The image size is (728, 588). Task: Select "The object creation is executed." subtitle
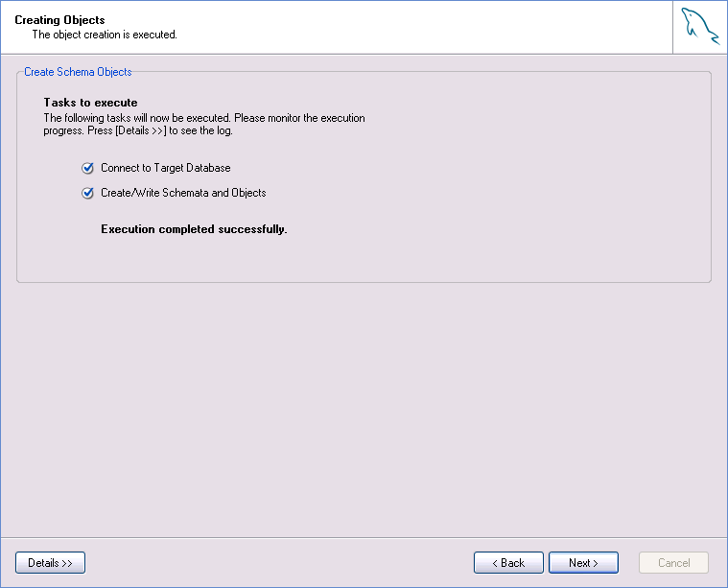click(x=105, y=35)
